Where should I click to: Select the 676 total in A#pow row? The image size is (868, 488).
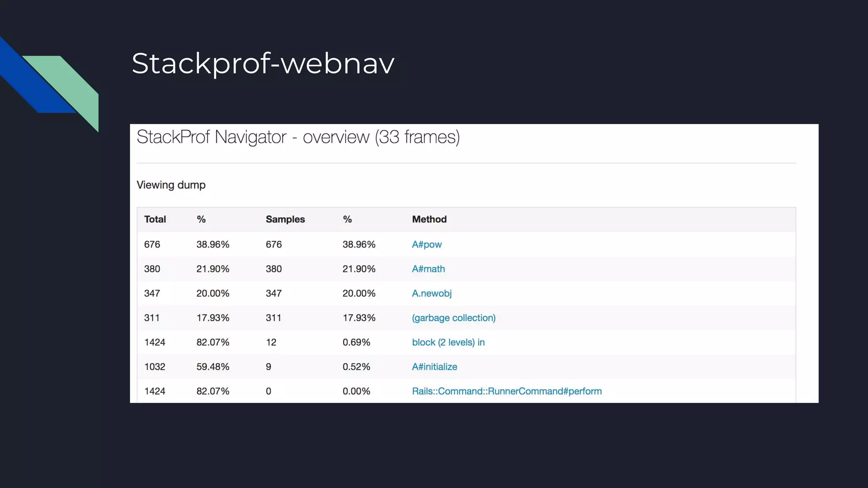[x=152, y=244]
